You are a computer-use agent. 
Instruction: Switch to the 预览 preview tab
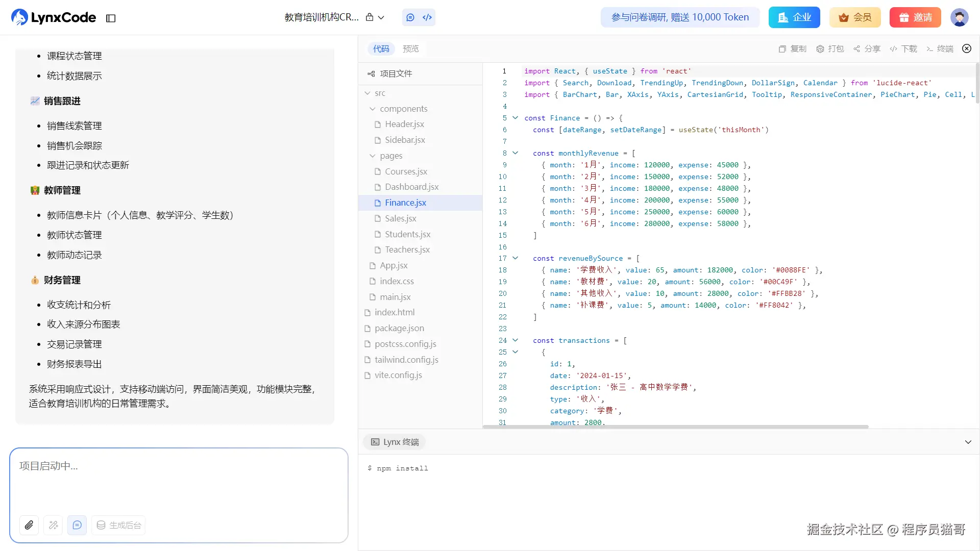pos(410,49)
